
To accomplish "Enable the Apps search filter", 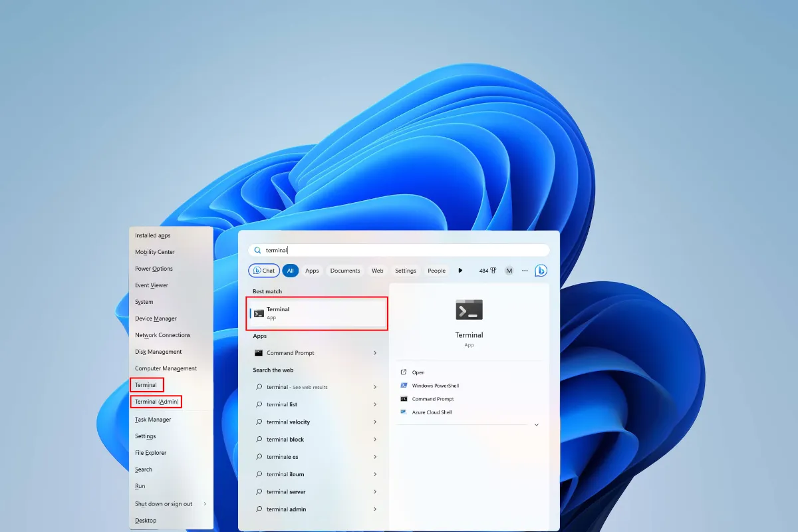I will coord(312,270).
